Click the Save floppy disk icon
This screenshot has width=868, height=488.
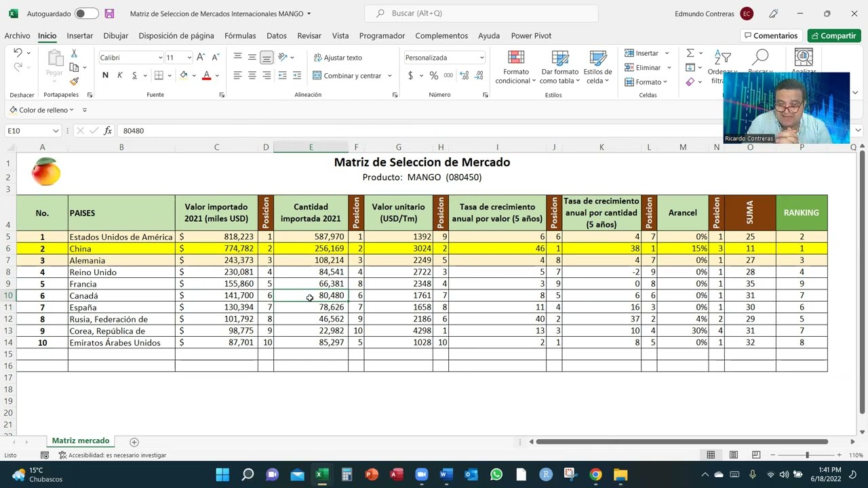109,14
